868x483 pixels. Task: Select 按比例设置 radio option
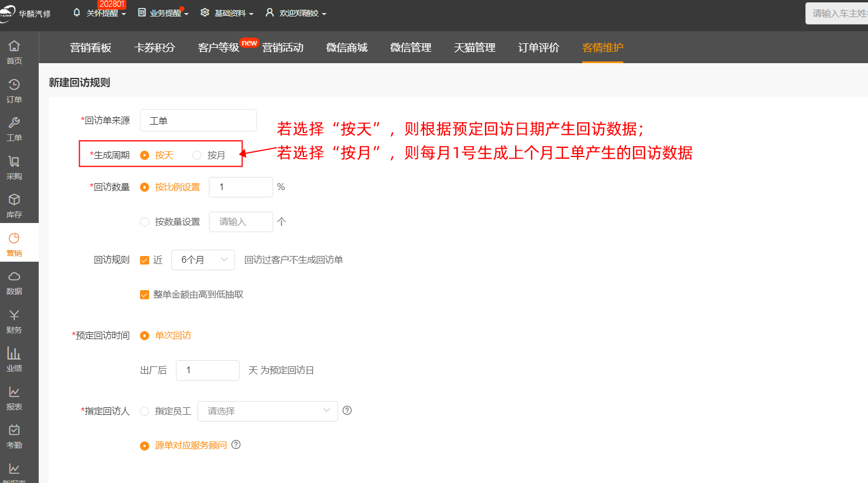click(145, 187)
